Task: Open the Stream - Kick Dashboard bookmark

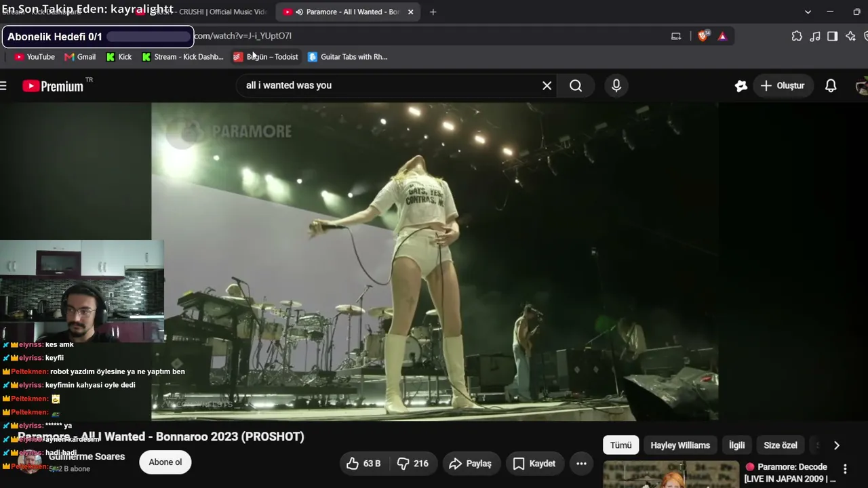Action: pyautogui.click(x=182, y=57)
